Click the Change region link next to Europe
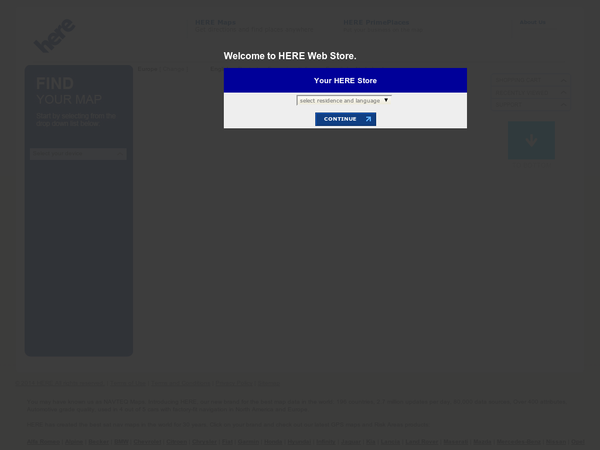Screen dimensions: 600x450 click(174, 69)
